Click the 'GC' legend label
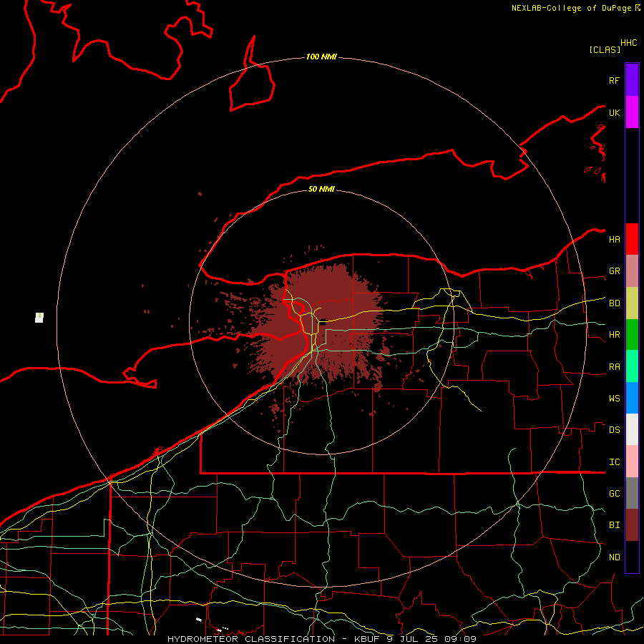 coord(615,494)
